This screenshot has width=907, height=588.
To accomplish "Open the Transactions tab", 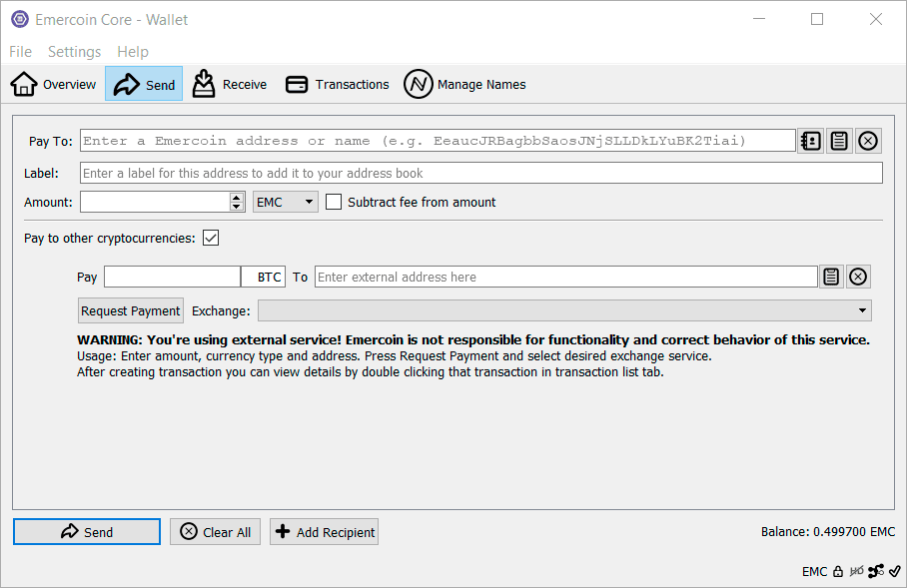I will [x=338, y=85].
